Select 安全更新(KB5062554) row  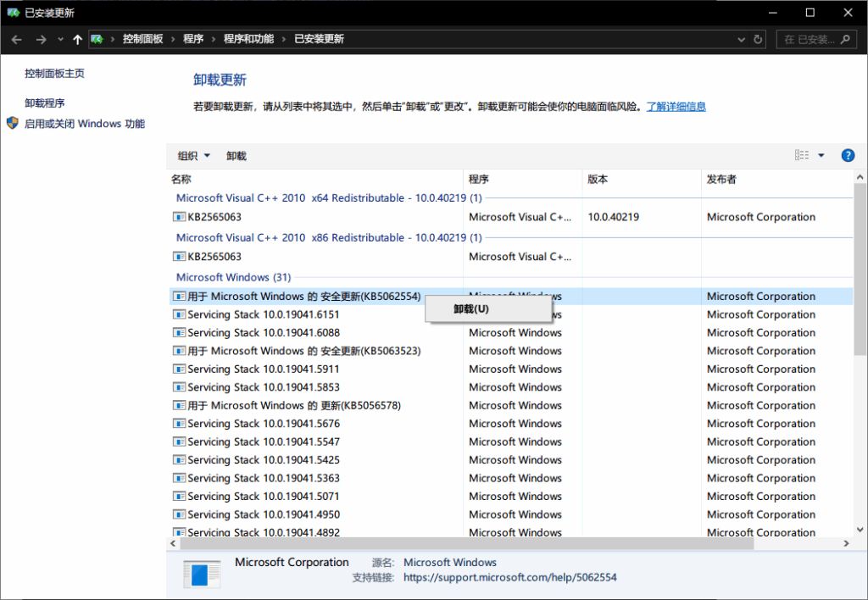[511, 297]
